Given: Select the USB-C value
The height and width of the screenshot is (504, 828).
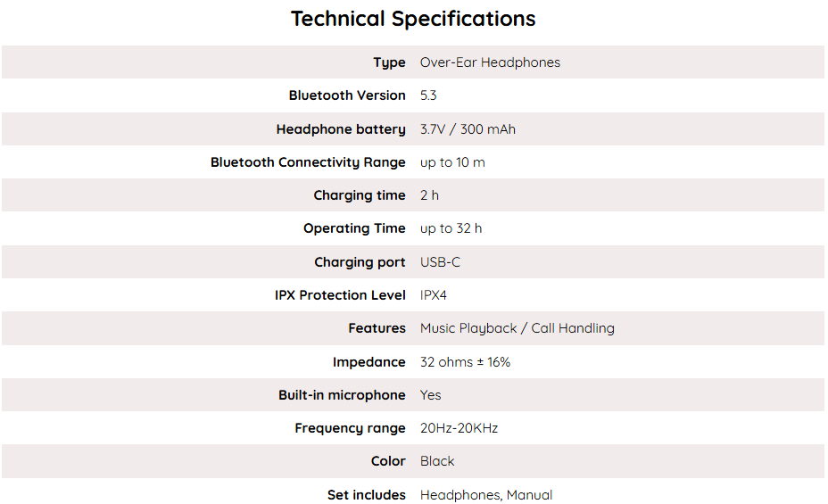Looking at the screenshot, I should pyautogui.click(x=440, y=262).
